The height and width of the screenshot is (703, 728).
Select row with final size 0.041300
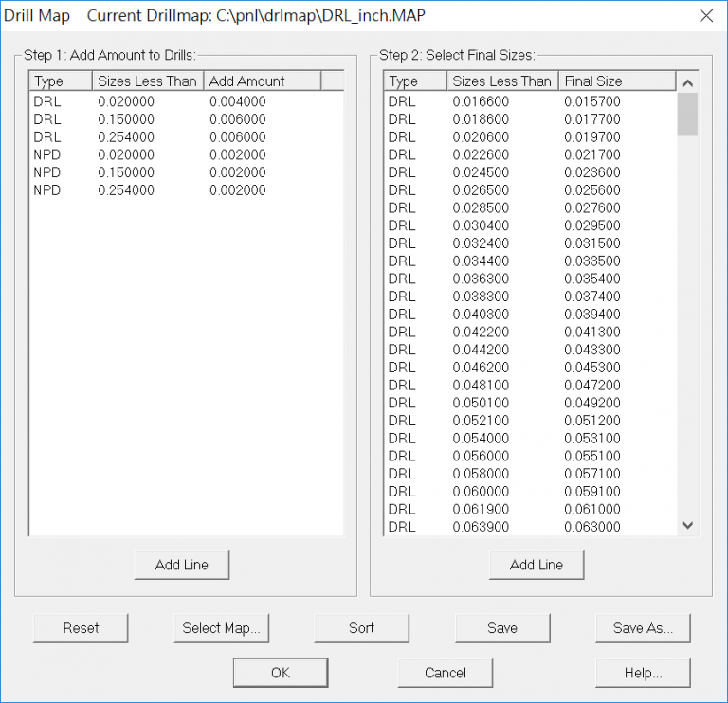coord(530,332)
